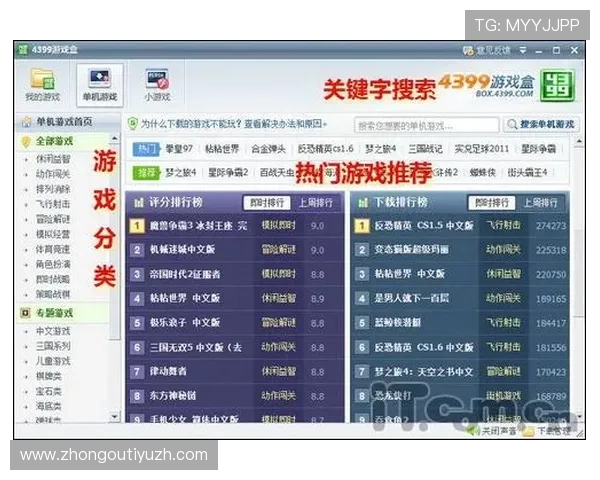This screenshot has width=600, height=480.
Task: Select the 模拟经营 category
Action: click(53, 234)
